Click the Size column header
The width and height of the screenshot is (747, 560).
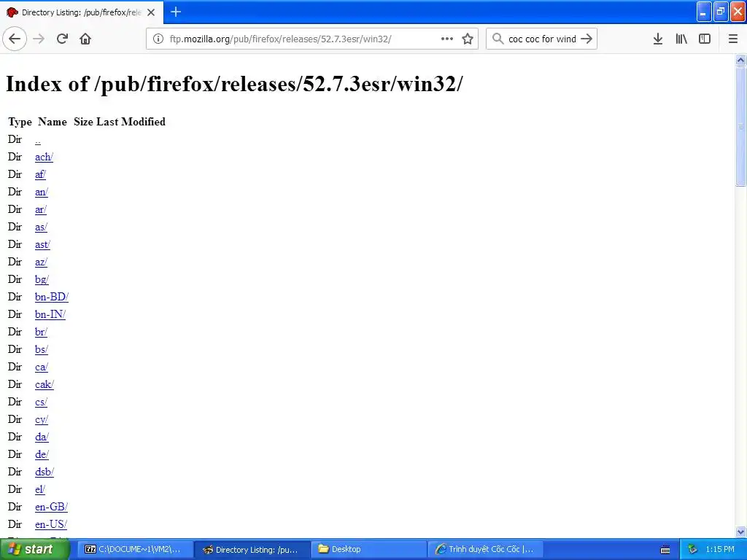[83, 122]
